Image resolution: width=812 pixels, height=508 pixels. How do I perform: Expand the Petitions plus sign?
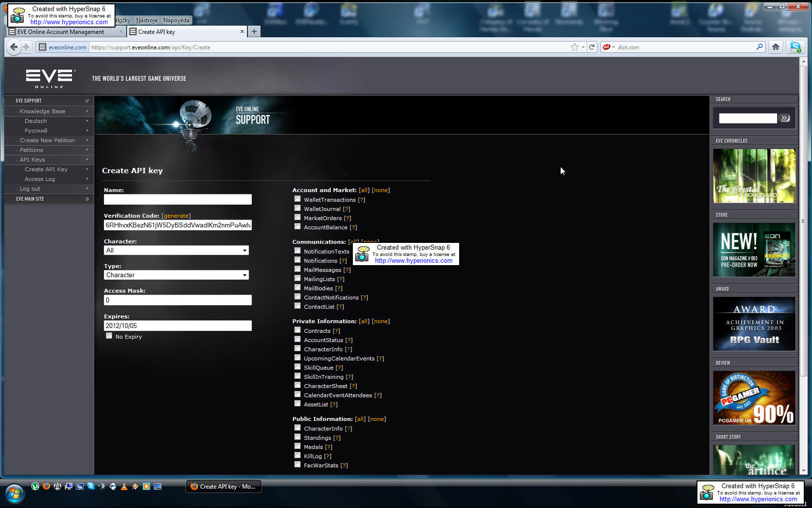87,150
